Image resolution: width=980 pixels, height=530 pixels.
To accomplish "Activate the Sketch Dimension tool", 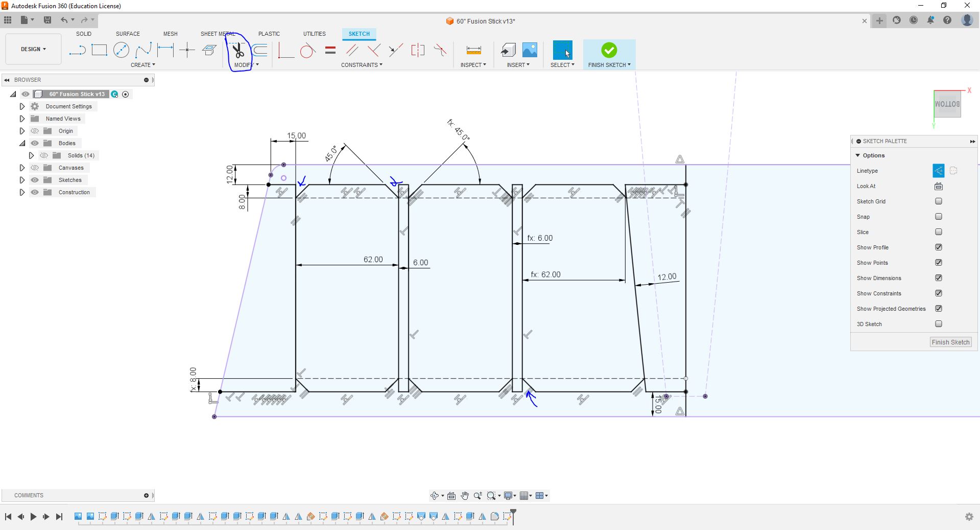I will [x=165, y=50].
